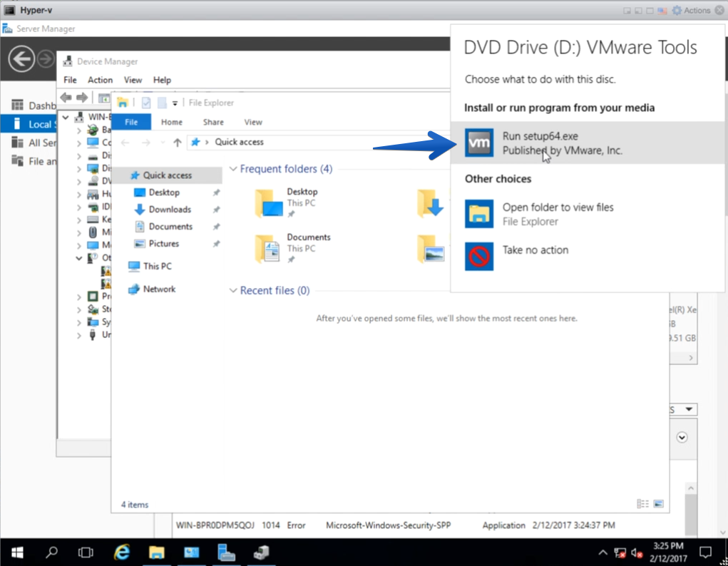Screen dimensions: 728x566
Task: Open the Downloads frequent folder icon
Action: pyautogui.click(x=431, y=203)
